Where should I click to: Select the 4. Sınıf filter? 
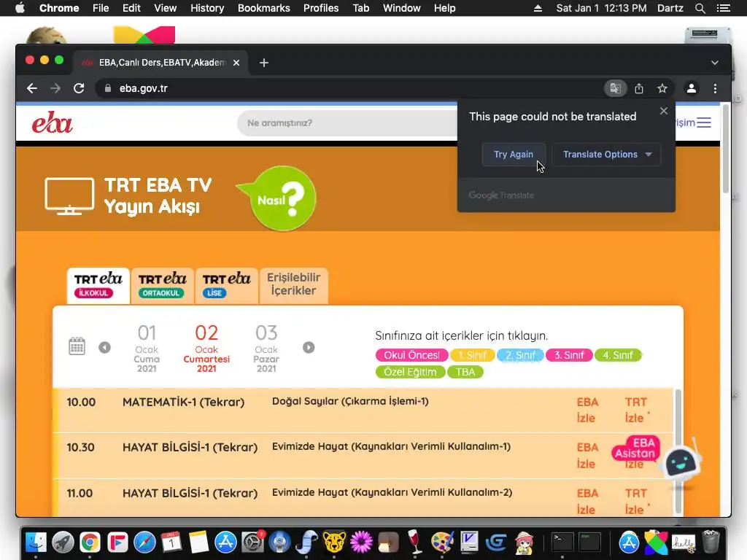(618, 355)
